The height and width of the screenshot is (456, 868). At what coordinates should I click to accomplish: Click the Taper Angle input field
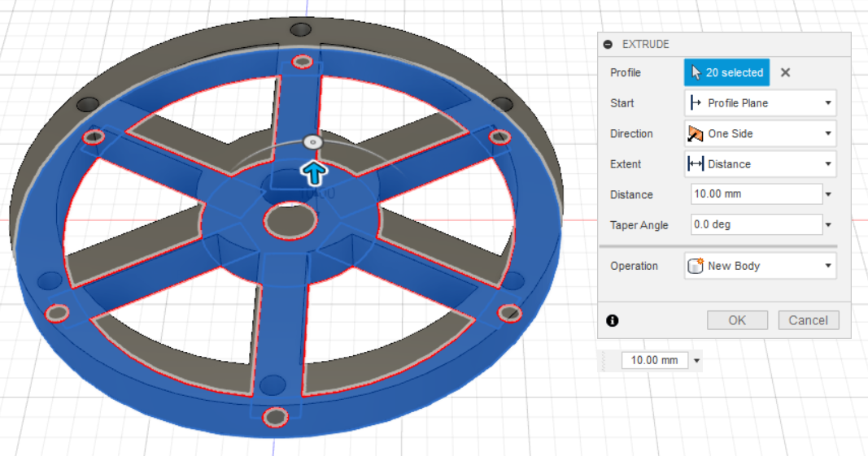757,224
